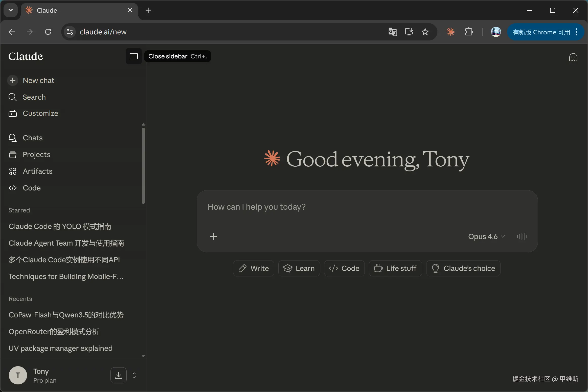The height and width of the screenshot is (392, 588).
Task: Click the sidebar vertical scrollbar
Action: (x=143, y=166)
